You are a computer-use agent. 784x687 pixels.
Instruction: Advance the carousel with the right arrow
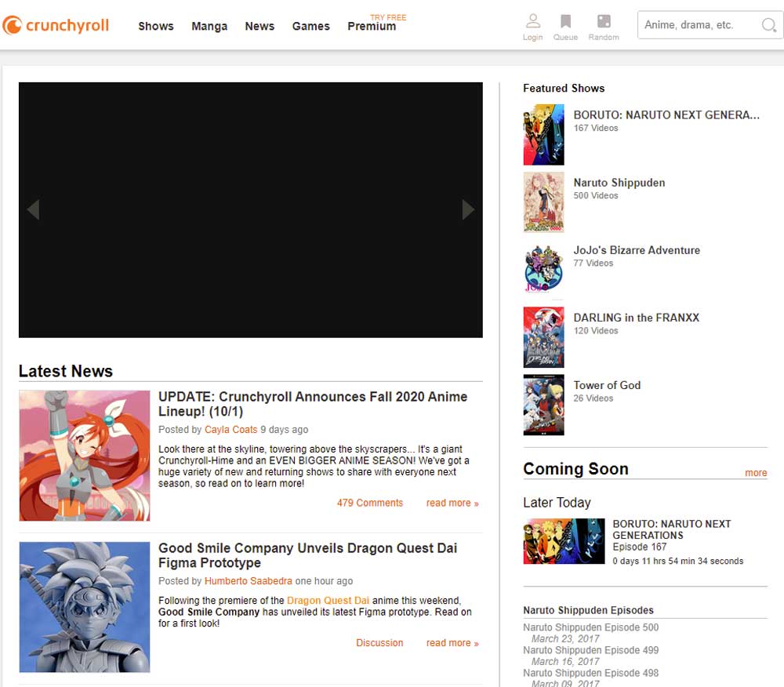(469, 210)
